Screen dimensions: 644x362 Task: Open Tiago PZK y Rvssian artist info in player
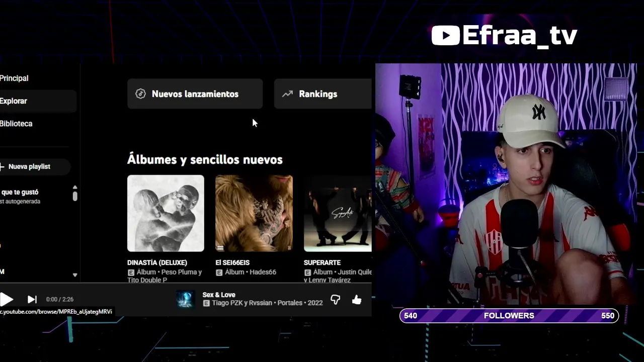tap(243, 303)
